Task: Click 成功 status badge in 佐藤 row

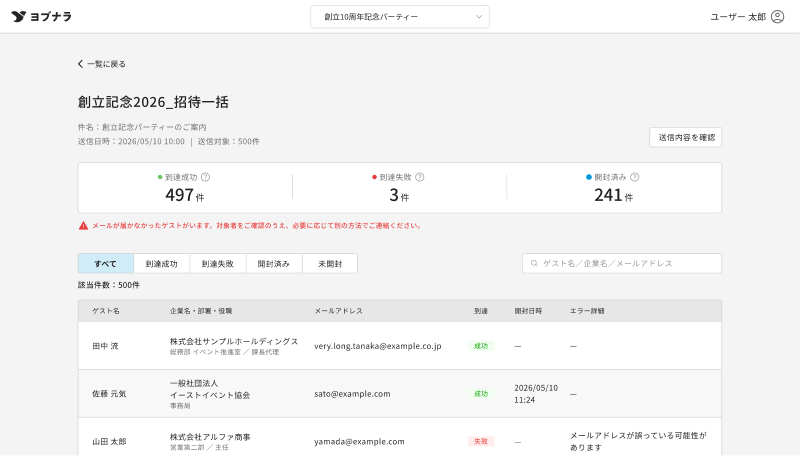Action: [x=481, y=394]
